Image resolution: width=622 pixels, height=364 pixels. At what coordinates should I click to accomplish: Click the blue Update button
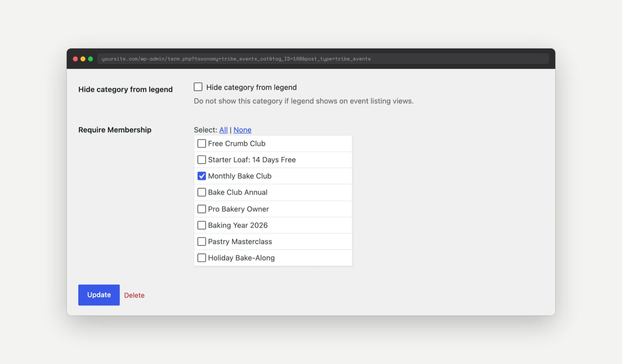[99, 295]
